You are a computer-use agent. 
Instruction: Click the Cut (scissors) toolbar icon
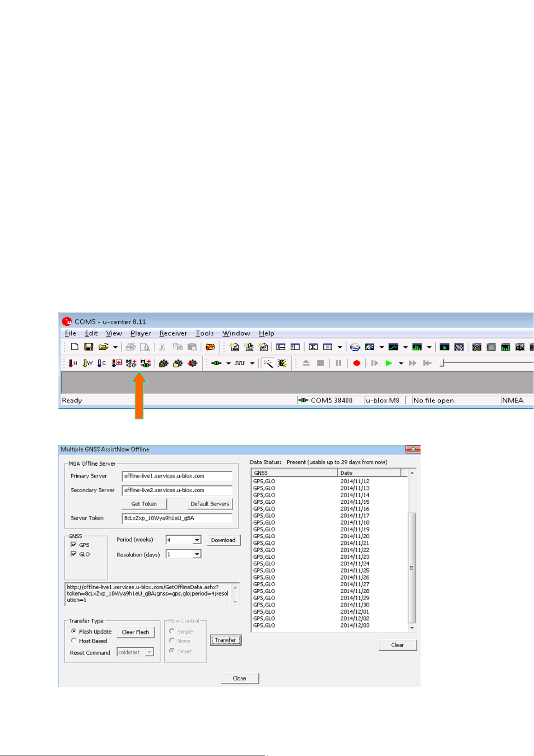click(162, 347)
